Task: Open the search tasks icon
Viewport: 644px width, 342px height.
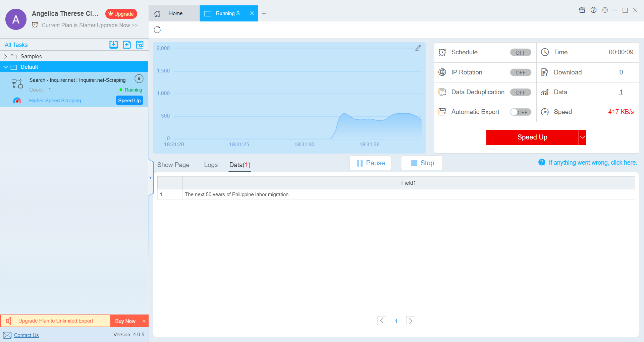Action: 140,45
